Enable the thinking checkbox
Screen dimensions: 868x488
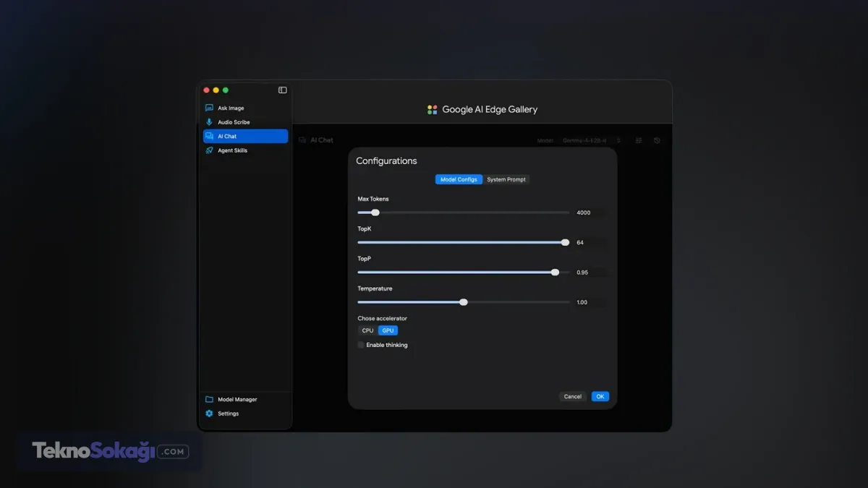[x=361, y=345]
